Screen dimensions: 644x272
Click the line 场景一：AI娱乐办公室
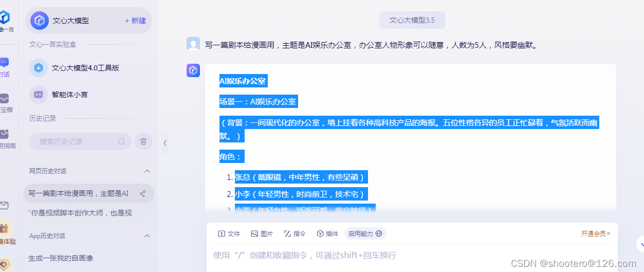pos(259,102)
